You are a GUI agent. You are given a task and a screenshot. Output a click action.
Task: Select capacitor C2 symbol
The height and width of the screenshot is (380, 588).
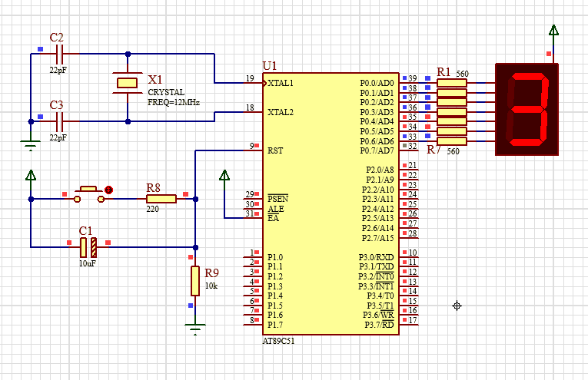[60, 54]
